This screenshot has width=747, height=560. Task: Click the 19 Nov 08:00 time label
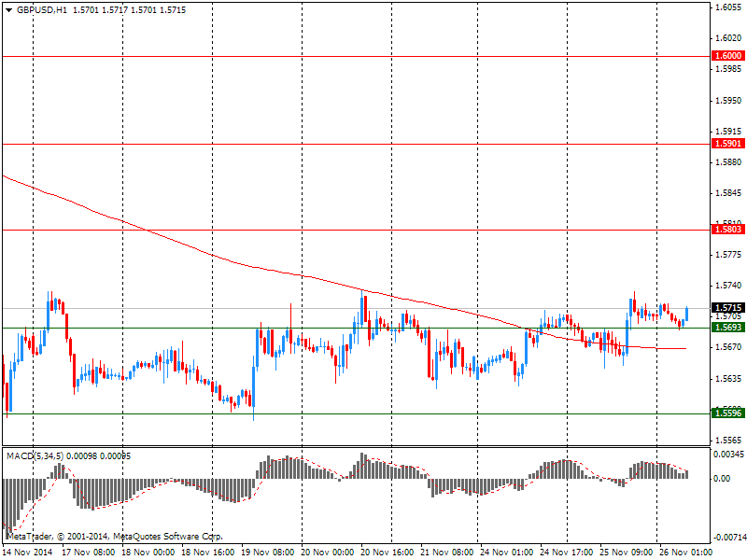coord(267,553)
